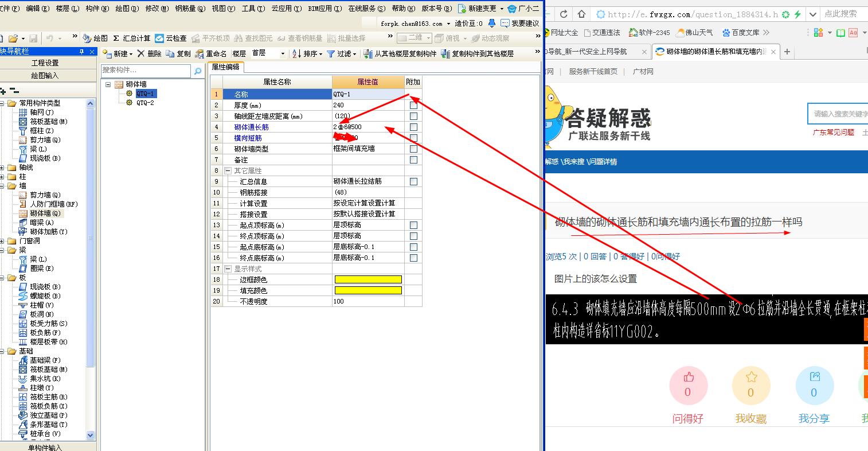868x451 pixels.
Task: Delete component with the 删除 button
Action: click(149, 53)
